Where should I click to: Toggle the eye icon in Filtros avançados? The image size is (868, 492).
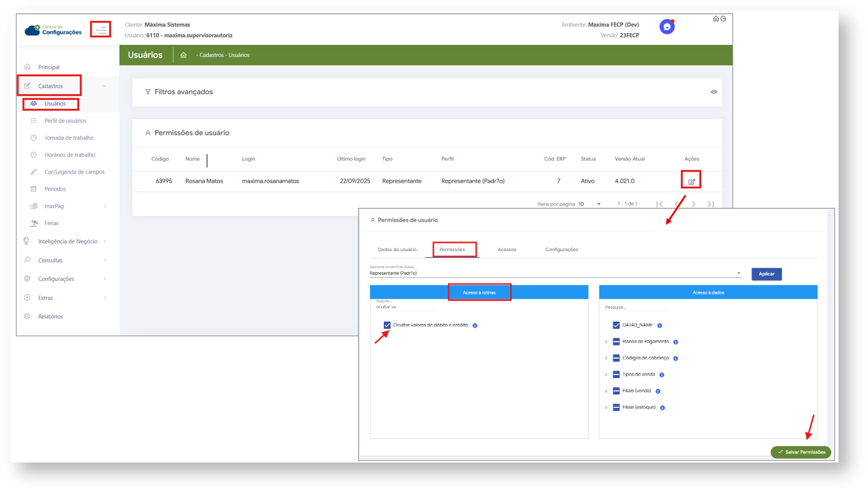pyautogui.click(x=713, y=92)
